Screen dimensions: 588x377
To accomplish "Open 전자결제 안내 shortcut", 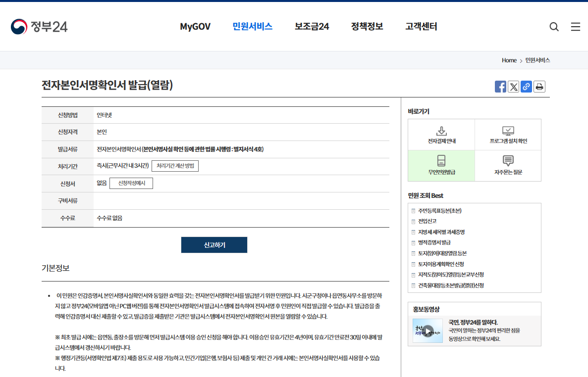I will point(441,134).
